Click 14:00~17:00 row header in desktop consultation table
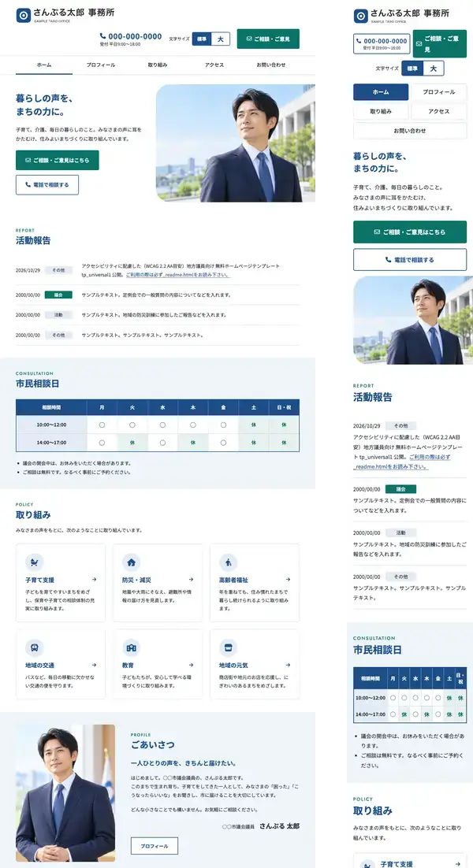 click(x=51, y=443)
